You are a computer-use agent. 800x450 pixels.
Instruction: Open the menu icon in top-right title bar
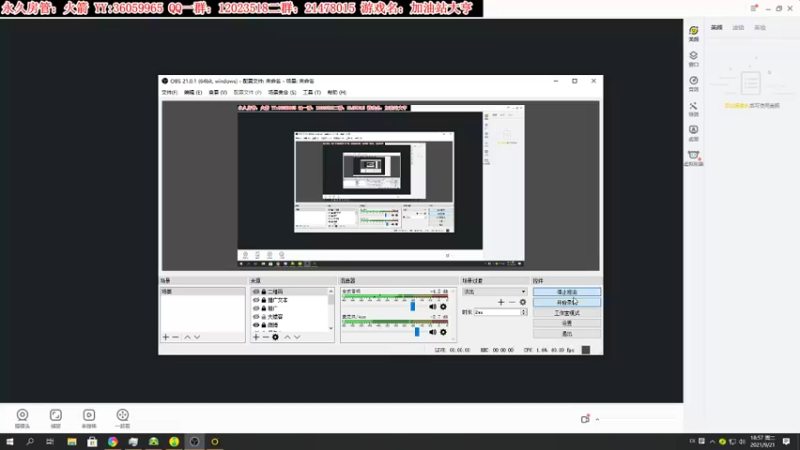point(754,8)
